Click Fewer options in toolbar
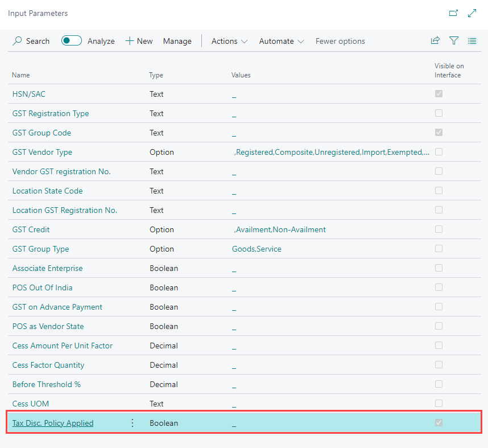The image size is (488, 448). pyautogui.click(x=340, y=41)
